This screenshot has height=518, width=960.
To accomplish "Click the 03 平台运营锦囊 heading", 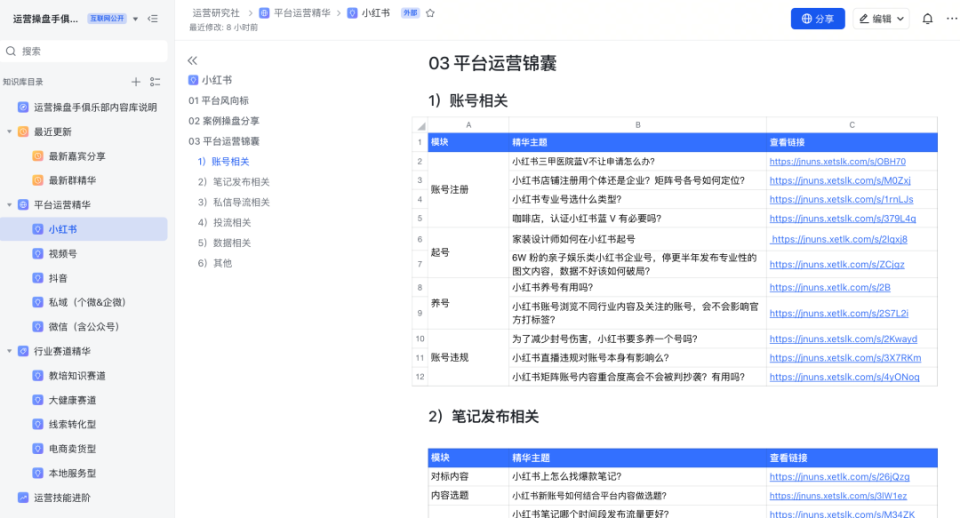I will coord(492,63).
